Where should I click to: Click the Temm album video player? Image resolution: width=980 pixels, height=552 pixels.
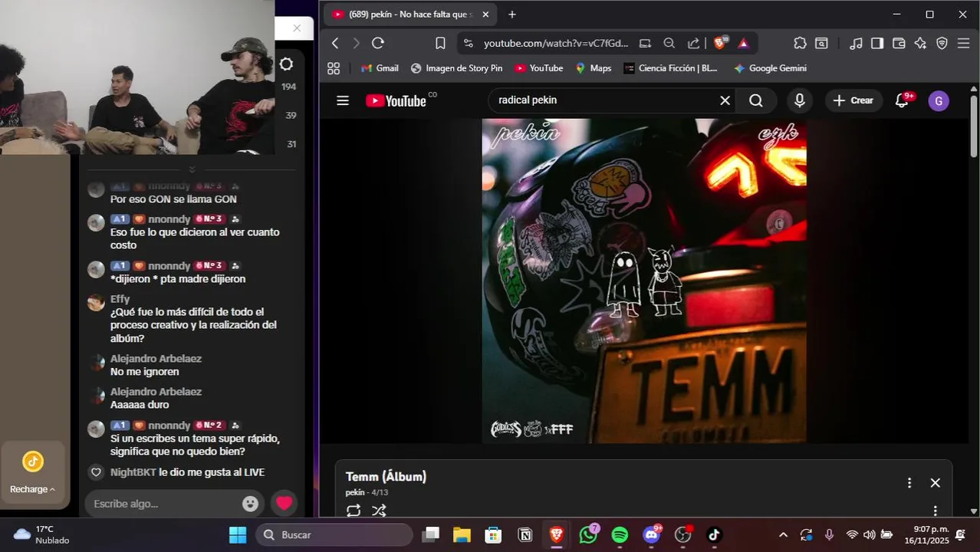[x=644, y=281]
